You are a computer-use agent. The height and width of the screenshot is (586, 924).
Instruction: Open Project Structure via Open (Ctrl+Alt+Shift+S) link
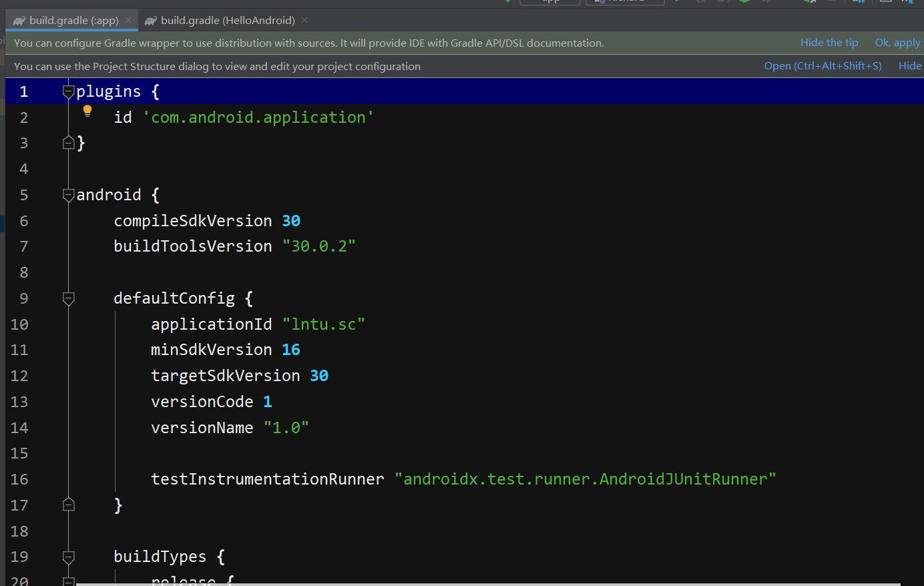[823, 66]
